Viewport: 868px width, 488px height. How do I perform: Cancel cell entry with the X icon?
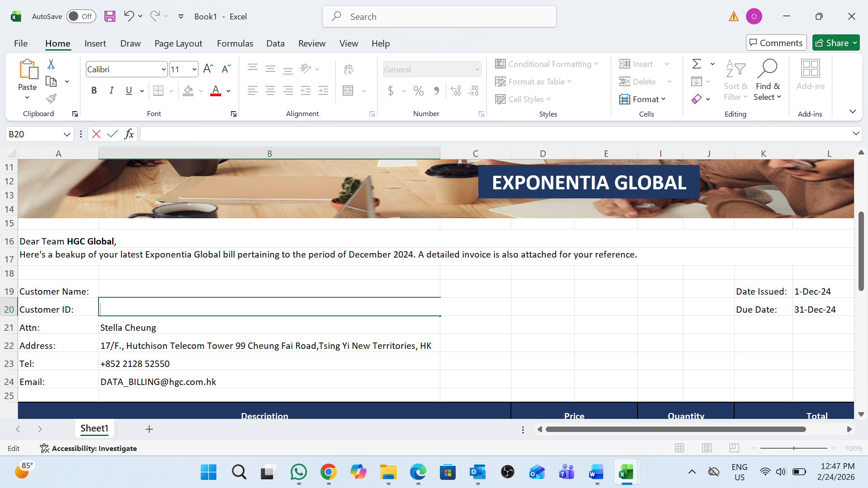(96, 134)
